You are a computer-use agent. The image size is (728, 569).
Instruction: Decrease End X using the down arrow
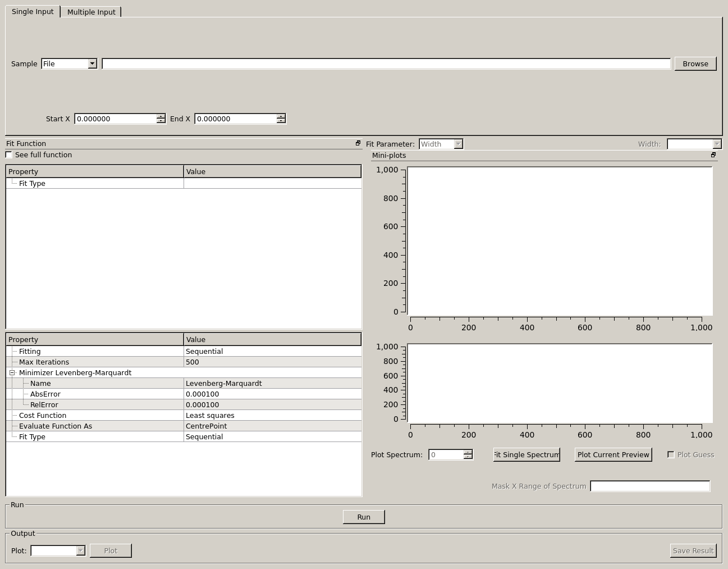[281, 121]
